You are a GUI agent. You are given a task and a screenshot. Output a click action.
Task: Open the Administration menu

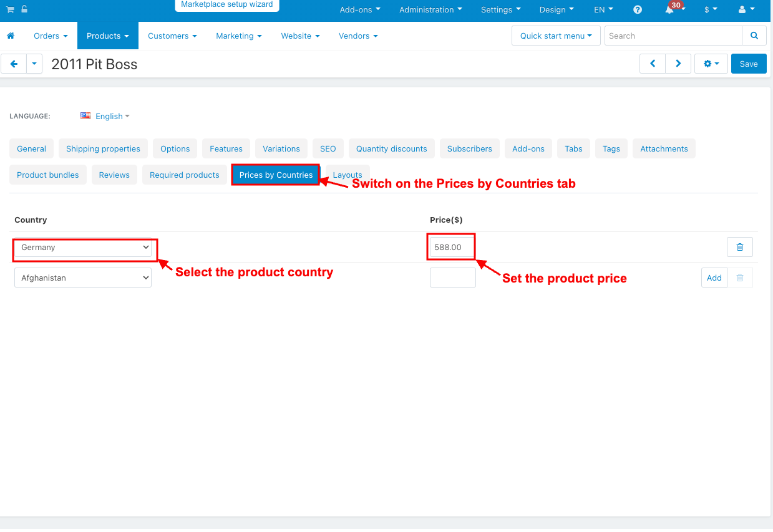(x=430, y=10)
